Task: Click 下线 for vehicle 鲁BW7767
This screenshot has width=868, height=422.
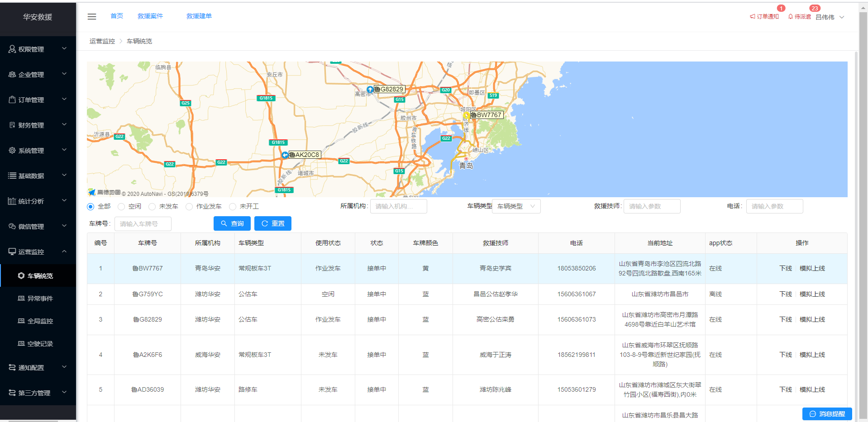Action: point(786,268)
